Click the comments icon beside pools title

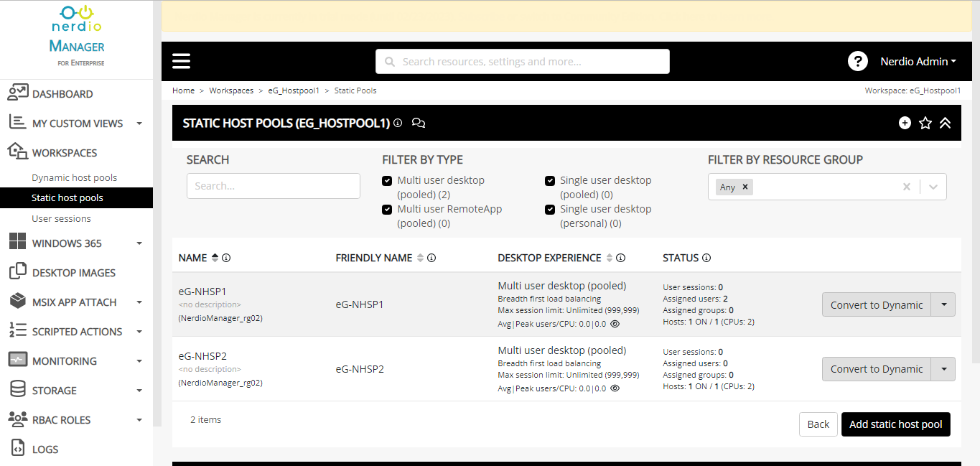click(x=419, y=123)
